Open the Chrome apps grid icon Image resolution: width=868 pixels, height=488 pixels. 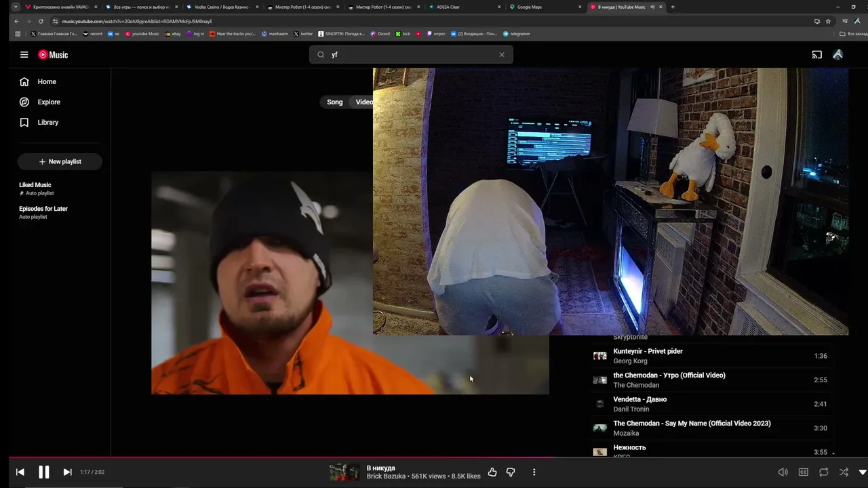coord(18,34)
